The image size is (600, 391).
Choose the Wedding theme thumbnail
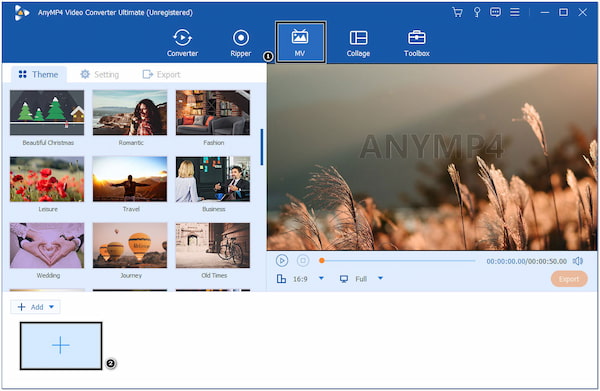(47, 245)
